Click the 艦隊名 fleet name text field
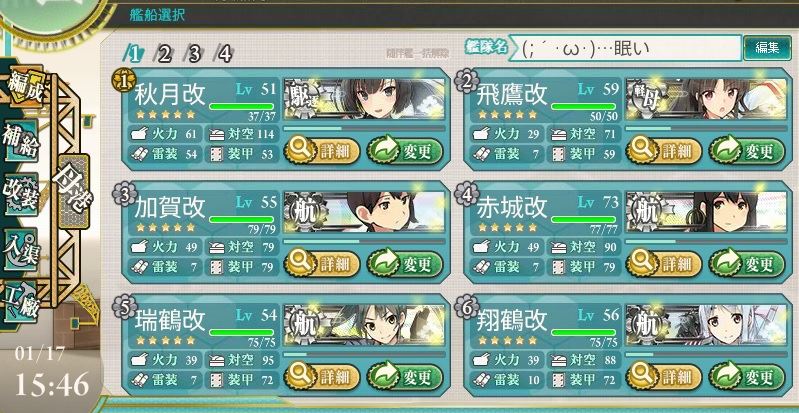Screen dimensions: 799x413 [625, 48]
